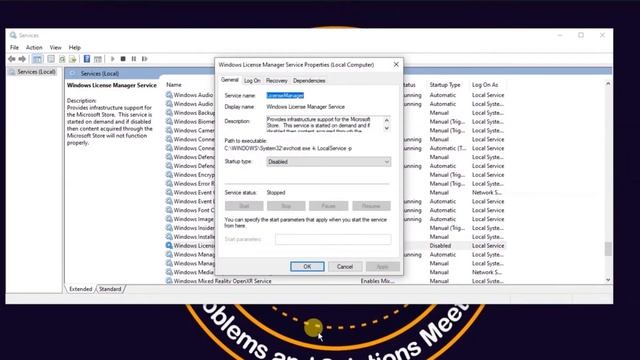Image resolution: width=640 pixels, height=360 pixels.
Task: Maximize the Services window
Action: click(581, 35)
